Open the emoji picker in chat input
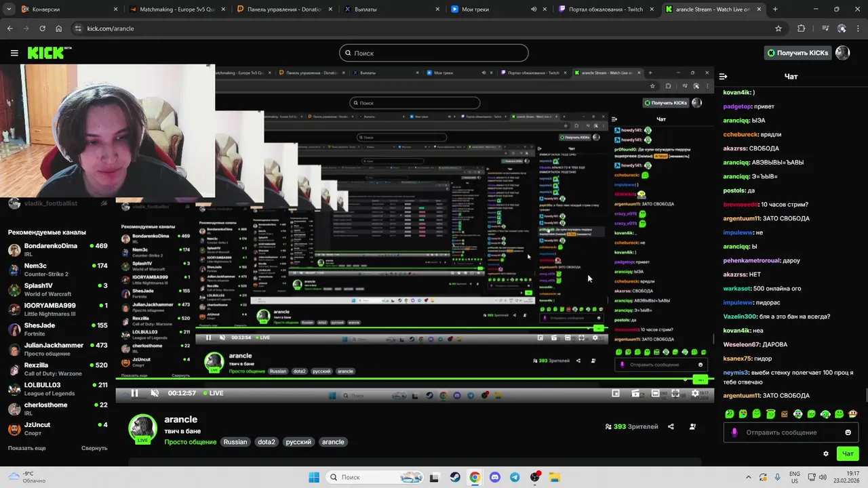 coord(848,432)
